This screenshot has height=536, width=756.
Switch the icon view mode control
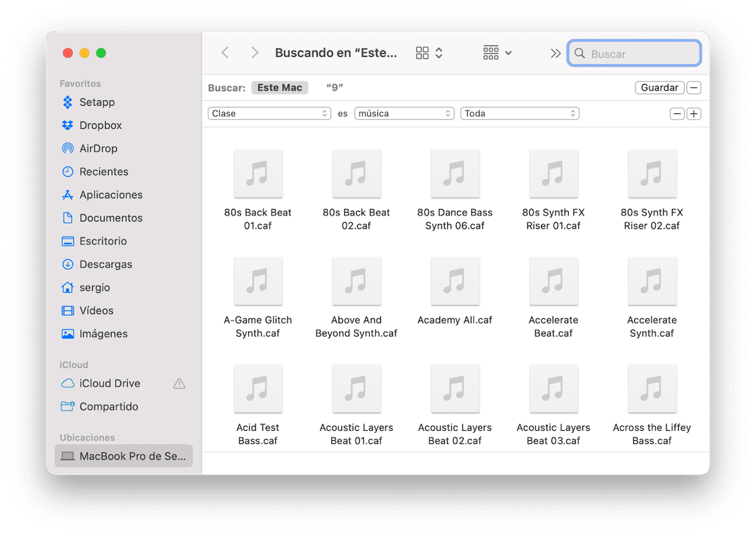pyautogui.click(x=429, y=53)
